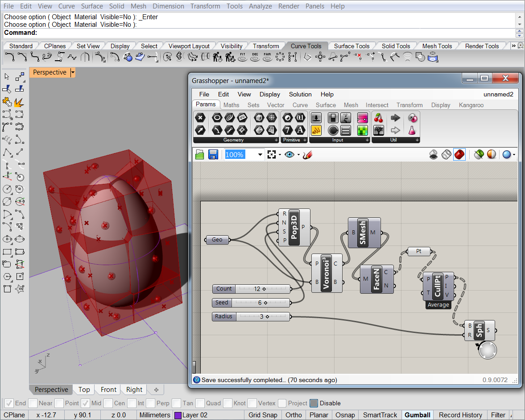Expand the Perspective viewport title dropdown arrow

[x=73, y=72]
